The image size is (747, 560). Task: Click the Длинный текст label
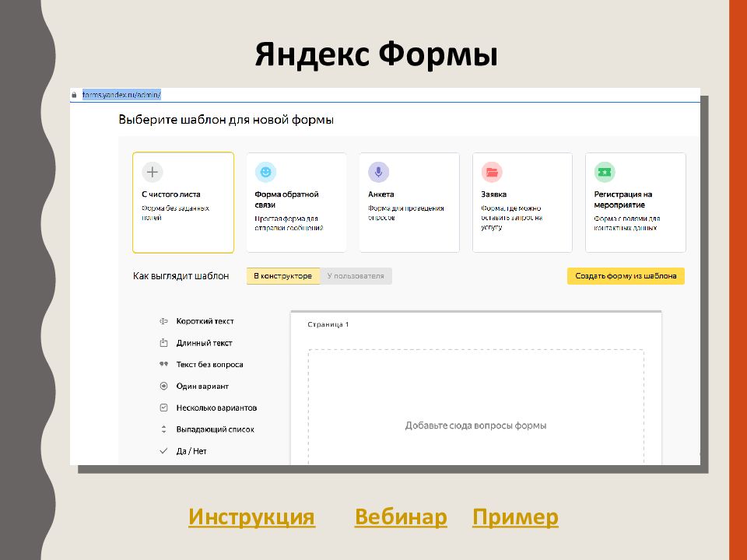[x=205, y=343]
